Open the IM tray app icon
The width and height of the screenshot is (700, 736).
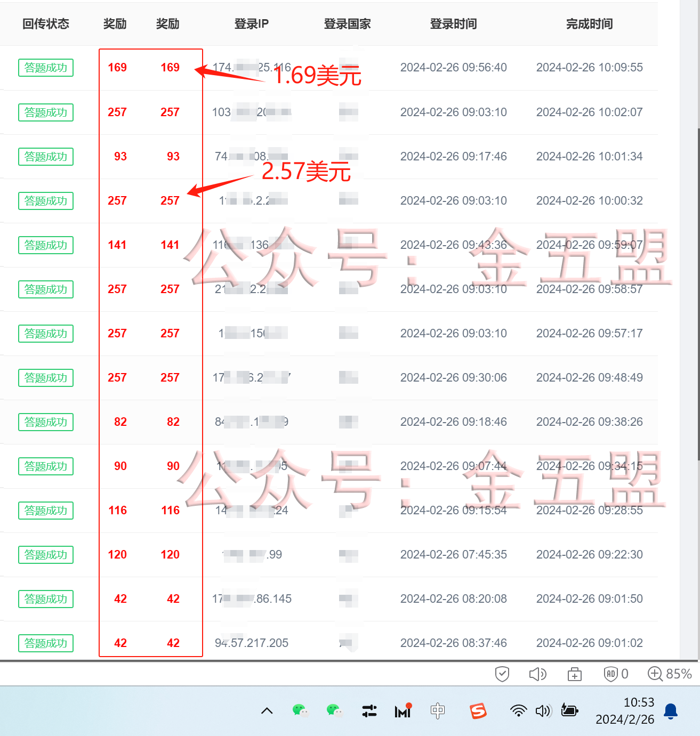point(403,710)
